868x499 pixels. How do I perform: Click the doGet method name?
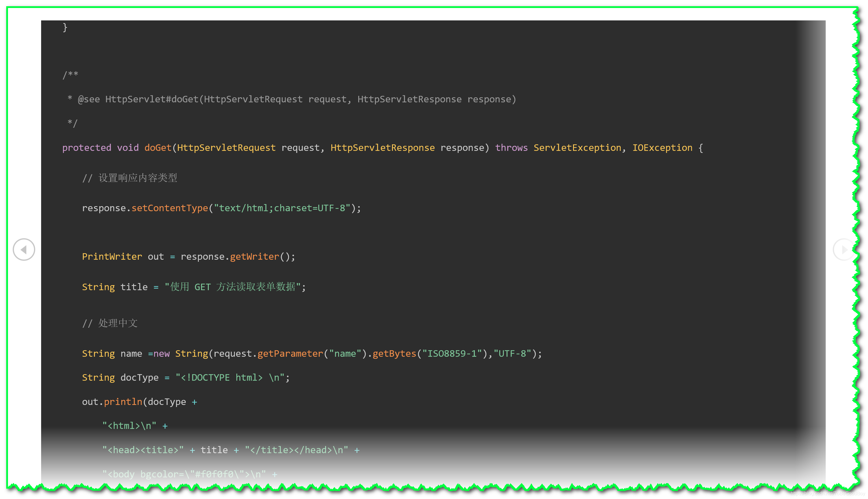click(x=158, y=148)
